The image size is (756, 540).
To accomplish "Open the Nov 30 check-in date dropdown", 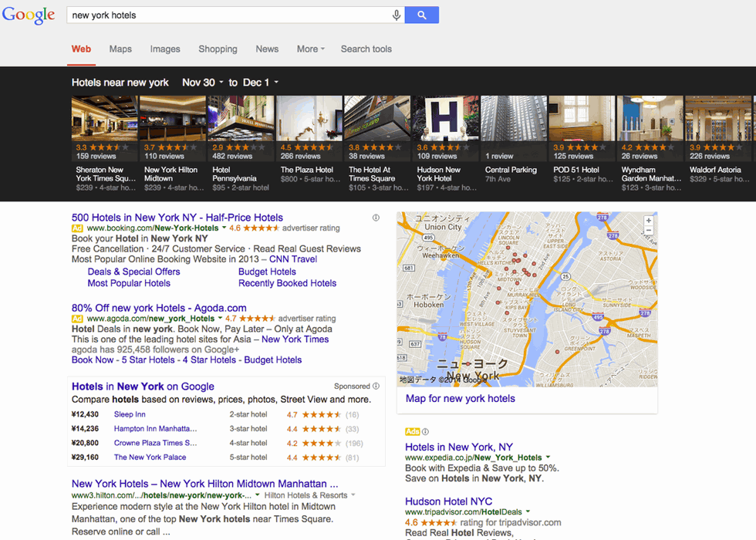I will (203, 83).
